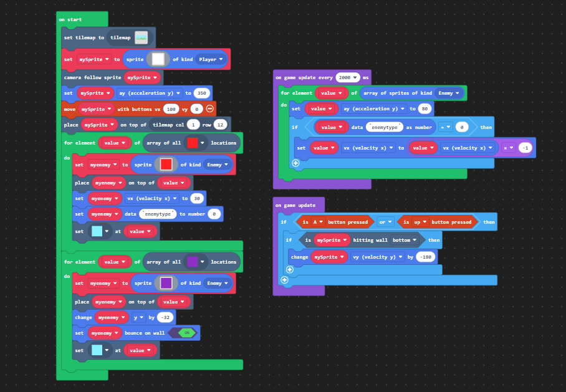The height and width of the screenshot is (392, 566).
Task: Open Player kind dropdown
Action: pos(211,59)
